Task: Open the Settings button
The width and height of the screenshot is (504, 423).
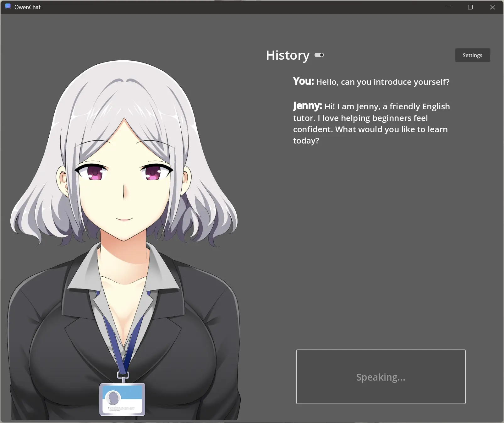Action: pyautogui.click(x=472, y=55)
